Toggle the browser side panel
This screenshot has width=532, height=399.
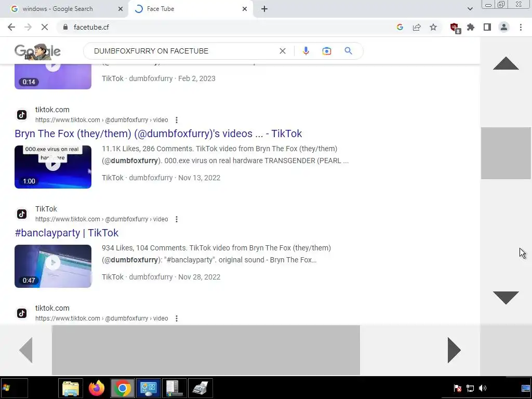coord(487,27)
